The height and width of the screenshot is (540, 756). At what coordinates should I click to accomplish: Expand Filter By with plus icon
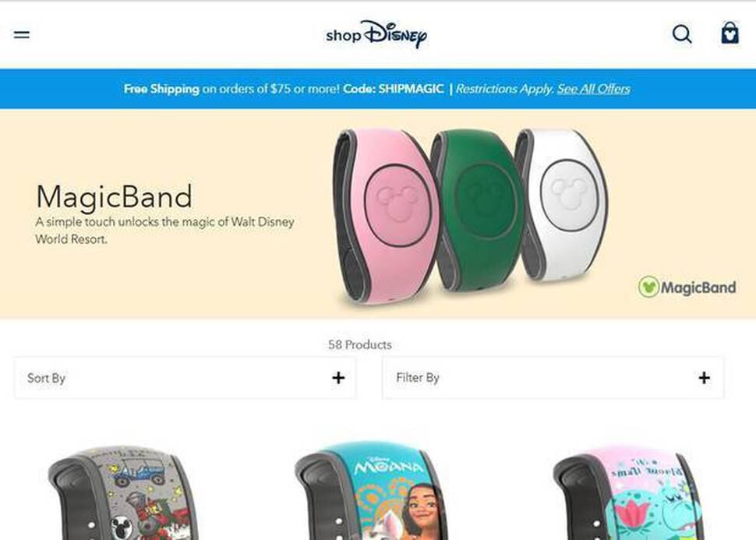point(704,377)
